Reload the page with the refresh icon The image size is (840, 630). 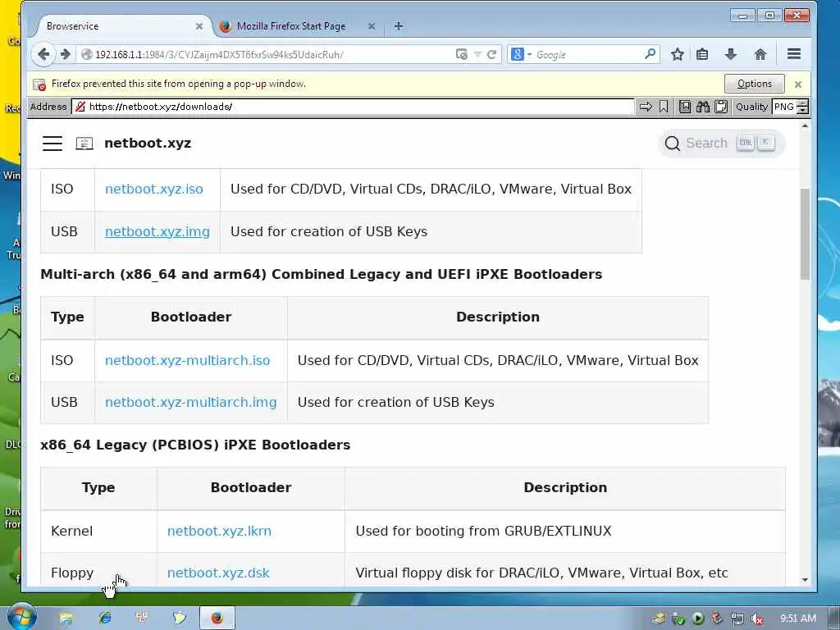tap(491, 55)
